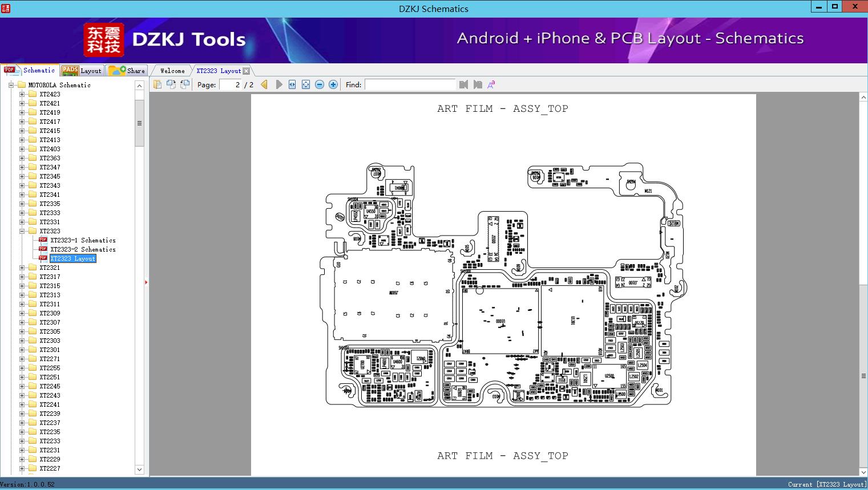Expand the XT2301 folder

click(x=22, y=350)
